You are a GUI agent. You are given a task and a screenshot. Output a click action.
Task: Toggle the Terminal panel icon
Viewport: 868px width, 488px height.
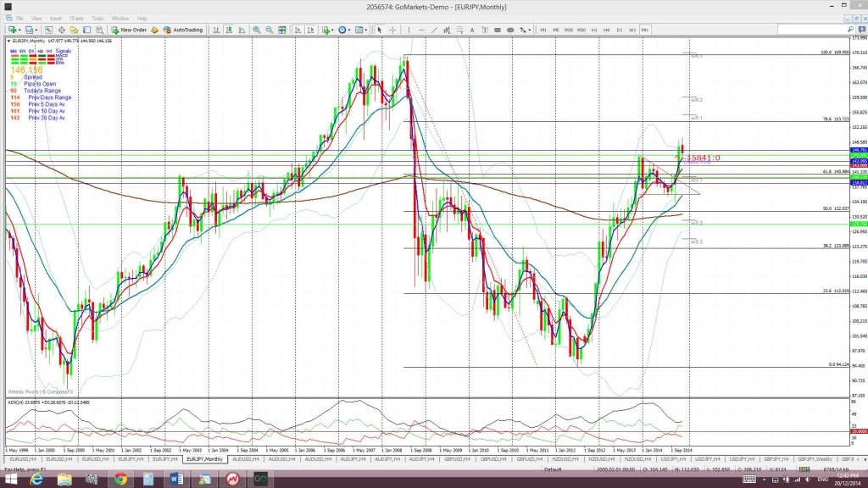(87, 30)
